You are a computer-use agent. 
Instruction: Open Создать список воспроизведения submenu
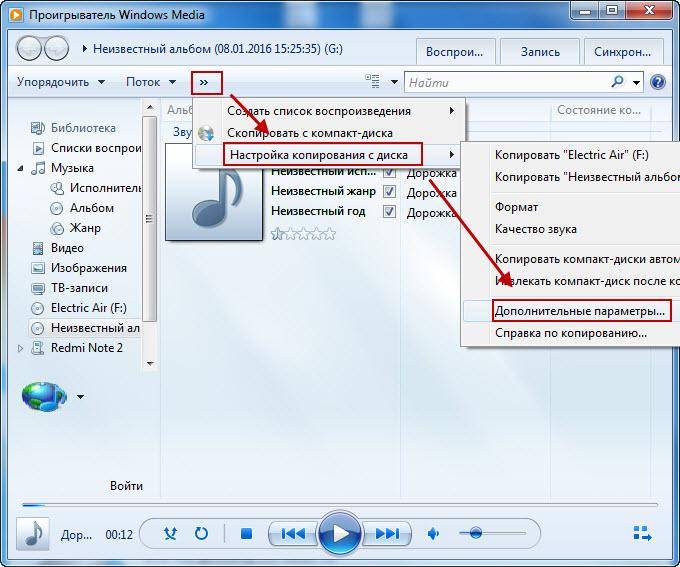(329, 111)
